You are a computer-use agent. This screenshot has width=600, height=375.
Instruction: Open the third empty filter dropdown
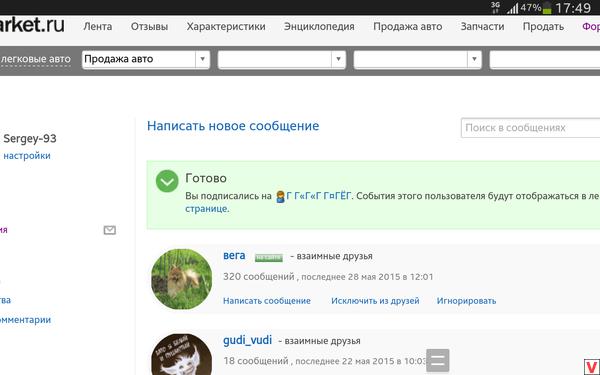point(417,59)
